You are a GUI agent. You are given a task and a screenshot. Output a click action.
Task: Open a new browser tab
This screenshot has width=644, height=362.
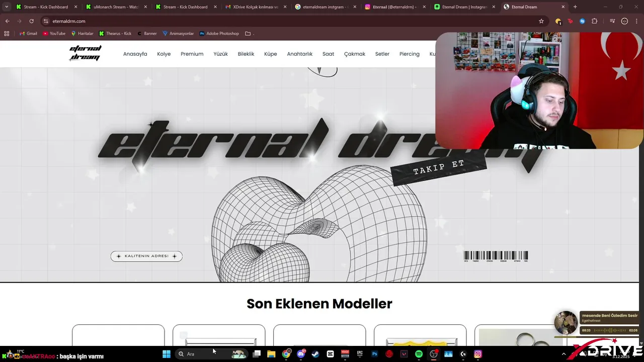coord(575,7)
